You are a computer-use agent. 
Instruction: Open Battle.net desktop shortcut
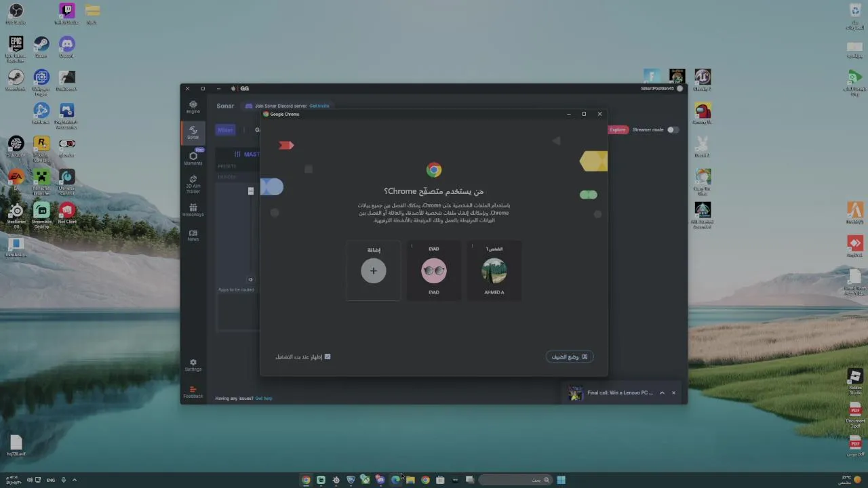41,114
